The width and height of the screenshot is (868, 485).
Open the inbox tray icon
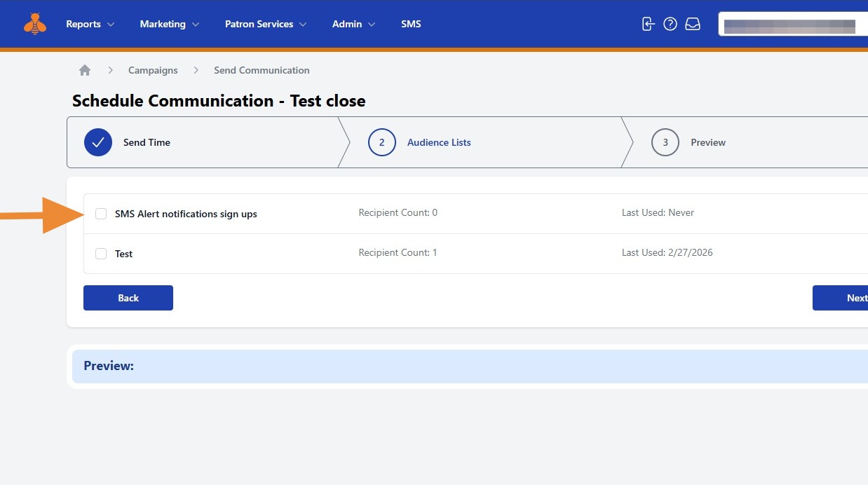[693, 24]
